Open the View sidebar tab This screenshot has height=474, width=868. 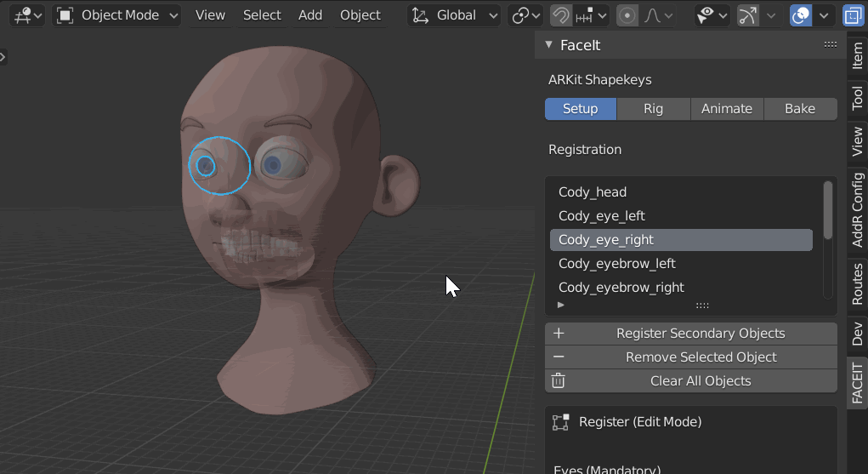point(857,141)
